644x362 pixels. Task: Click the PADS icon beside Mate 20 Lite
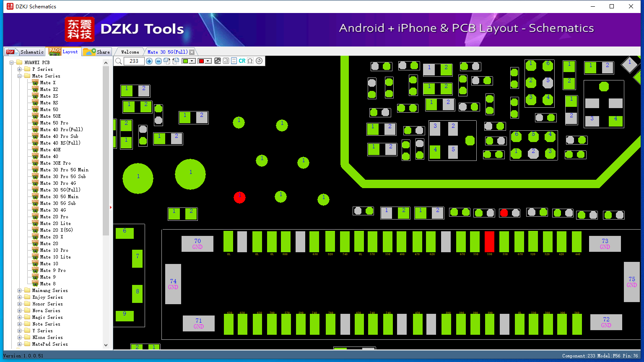[x=35, y=223]
